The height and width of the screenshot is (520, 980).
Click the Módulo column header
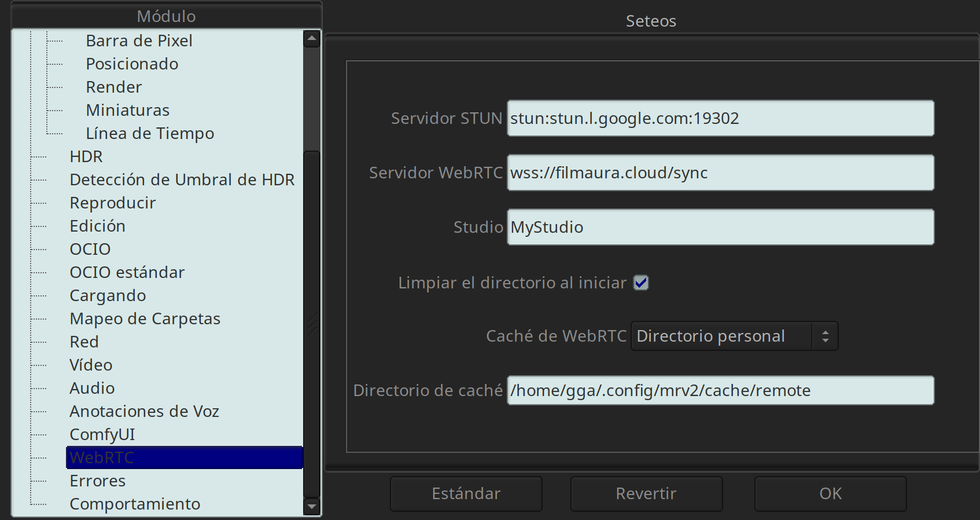tap(166, 16)
